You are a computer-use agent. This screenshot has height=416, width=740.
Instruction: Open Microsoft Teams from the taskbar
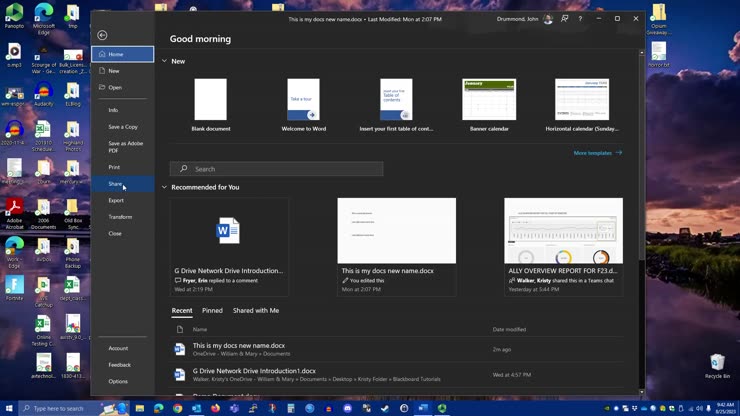pyautogui.click(x=234, y=408)
